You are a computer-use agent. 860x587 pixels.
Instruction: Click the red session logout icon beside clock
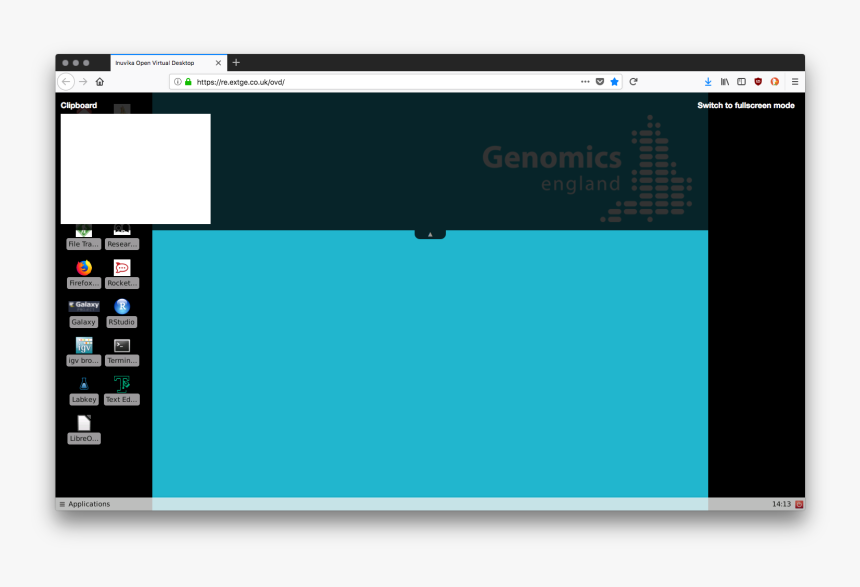[799, 504]
